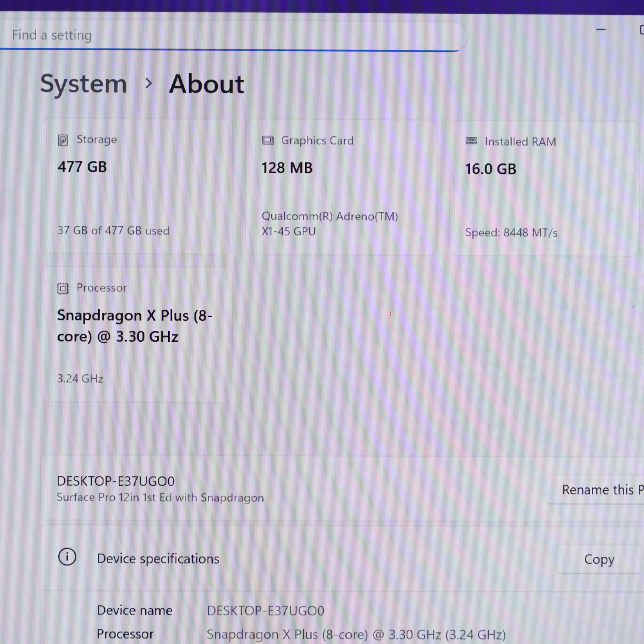Image resolution: width=644 pixels, height=644 pixels.
Task: Rename this PC button
Action: [x=596, y=490]
